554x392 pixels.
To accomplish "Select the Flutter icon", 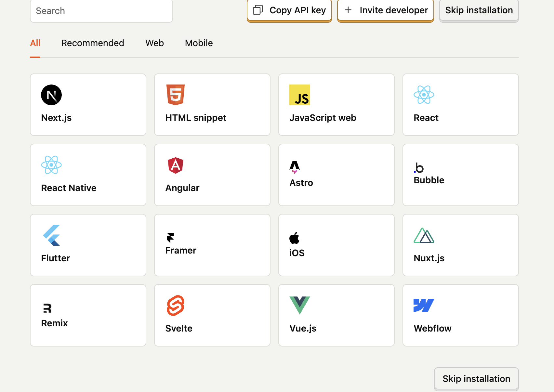I will click(51, 235).
